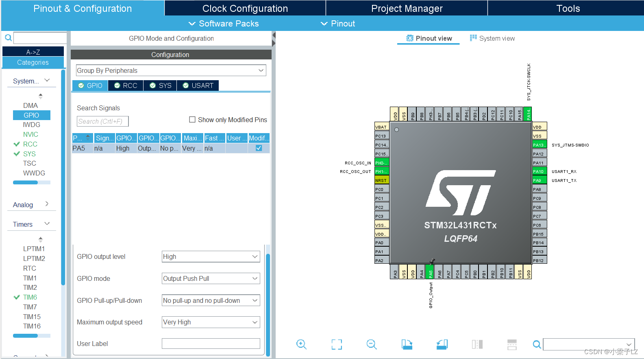This screenshot has width=644, height=359.
Task: Toggle Show only Modified Pins checkbox
Action: [x=192, y=120]
